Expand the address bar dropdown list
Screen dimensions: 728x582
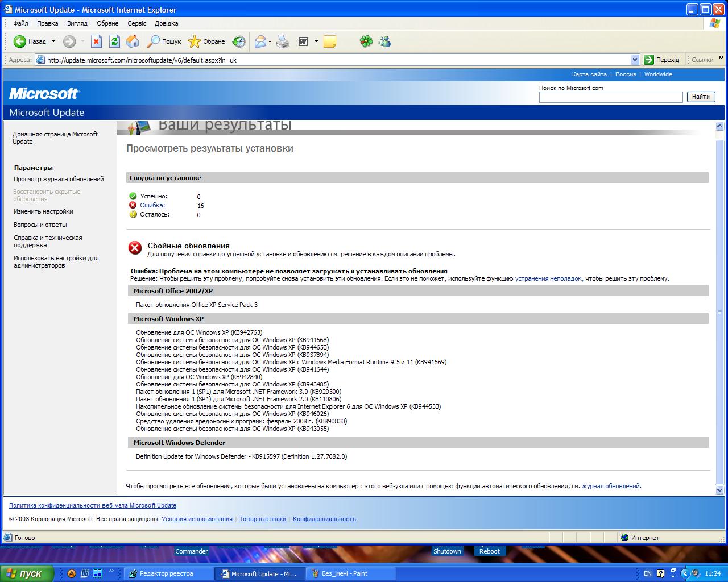click(635, 60)
